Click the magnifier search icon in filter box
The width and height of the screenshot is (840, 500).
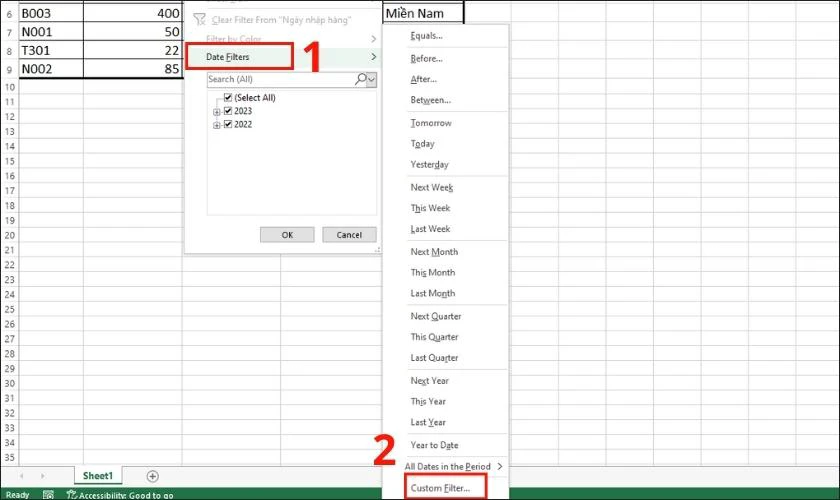point(361,79)
